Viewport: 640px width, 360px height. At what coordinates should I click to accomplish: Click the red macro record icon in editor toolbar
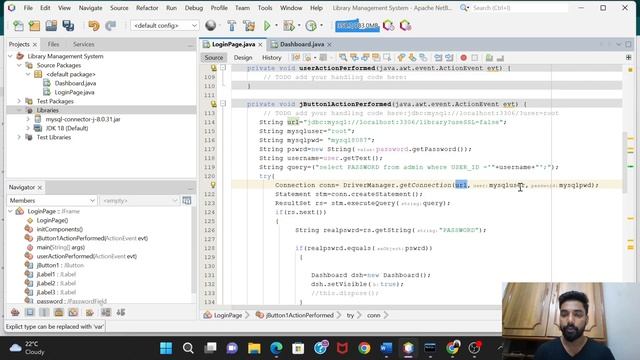click(463, 58)
